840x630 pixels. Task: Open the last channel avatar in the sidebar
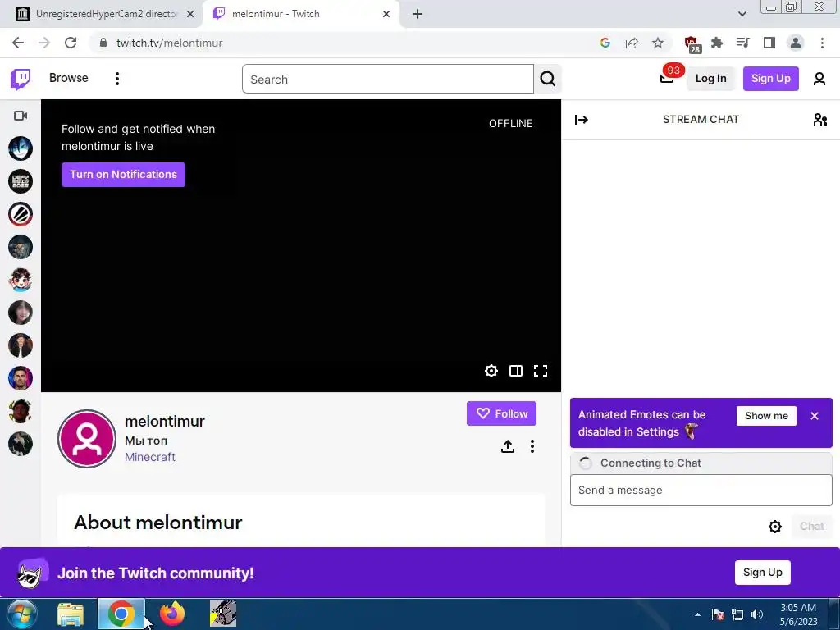[x=21, y=444]
